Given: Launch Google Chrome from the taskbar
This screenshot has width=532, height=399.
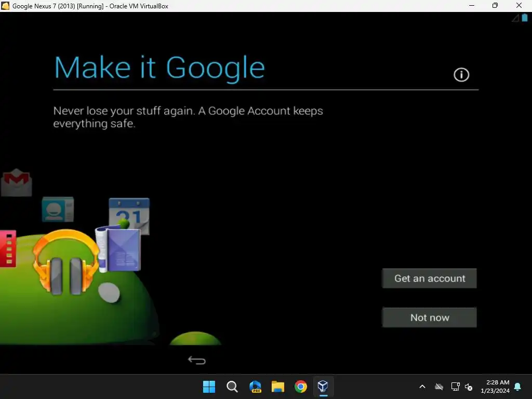Looking at the screenshot, I should coord(301,387).
